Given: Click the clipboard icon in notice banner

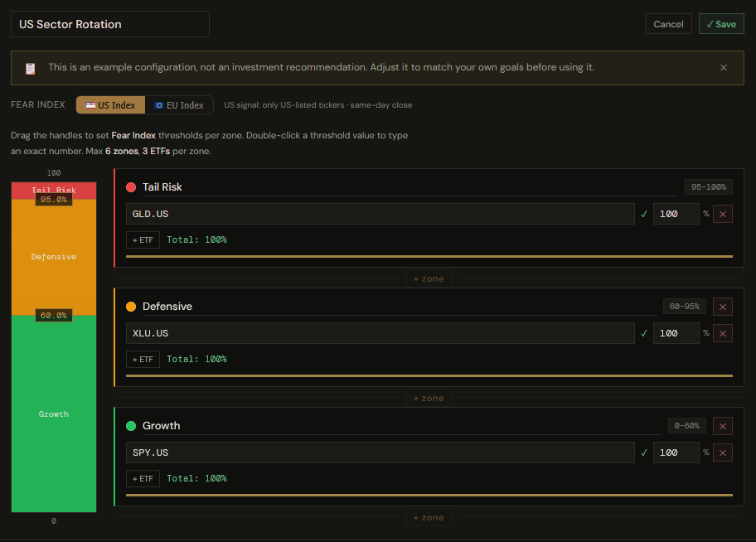Looking at the screenshot, I should click(x=31, y=69).
